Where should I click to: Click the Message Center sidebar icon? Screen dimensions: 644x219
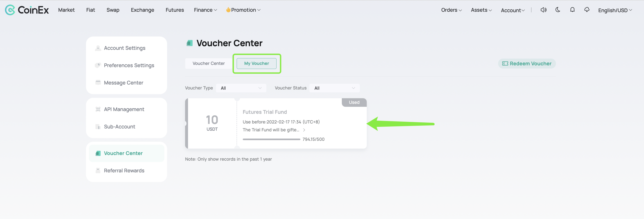pos(98,83)
